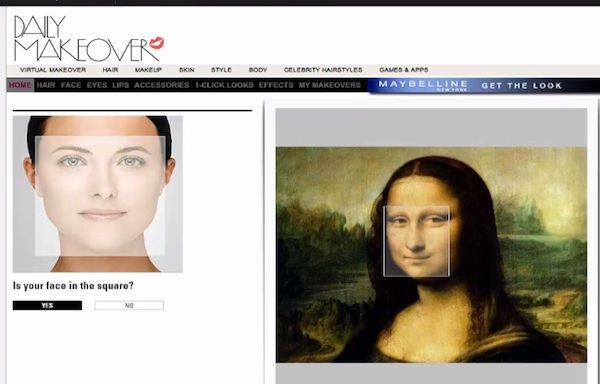Browse Celebrity Hairstyles

click(323, 70)
